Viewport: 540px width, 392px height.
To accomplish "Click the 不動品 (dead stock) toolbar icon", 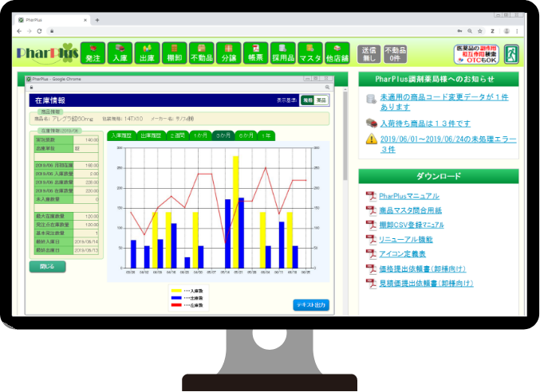I will pos(202,53).
